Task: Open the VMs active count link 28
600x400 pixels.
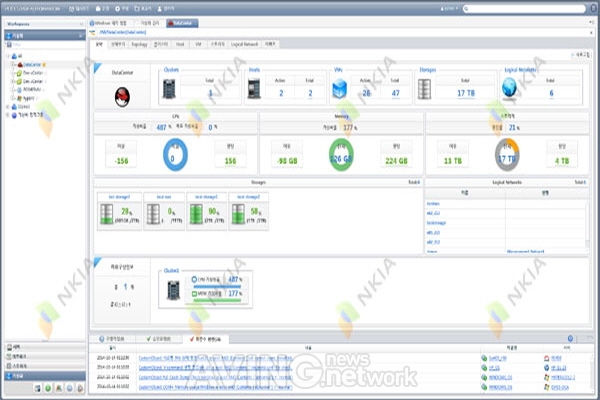Action: [366, 93]
